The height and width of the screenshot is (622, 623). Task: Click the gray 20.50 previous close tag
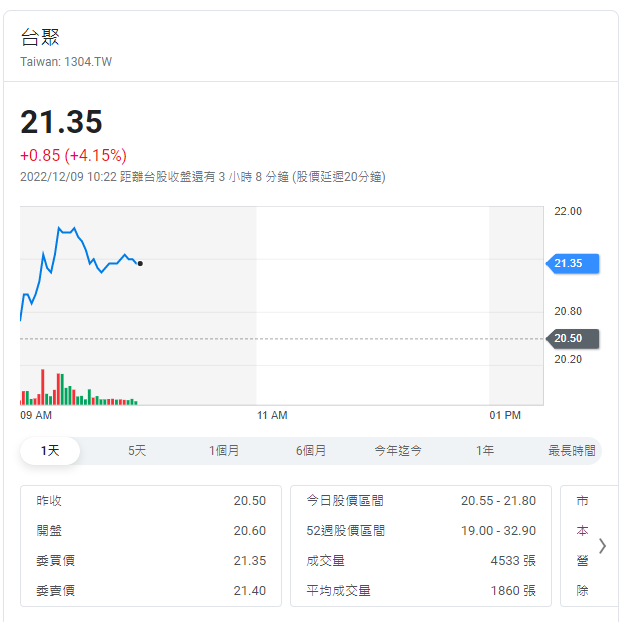tap(570, 339)
